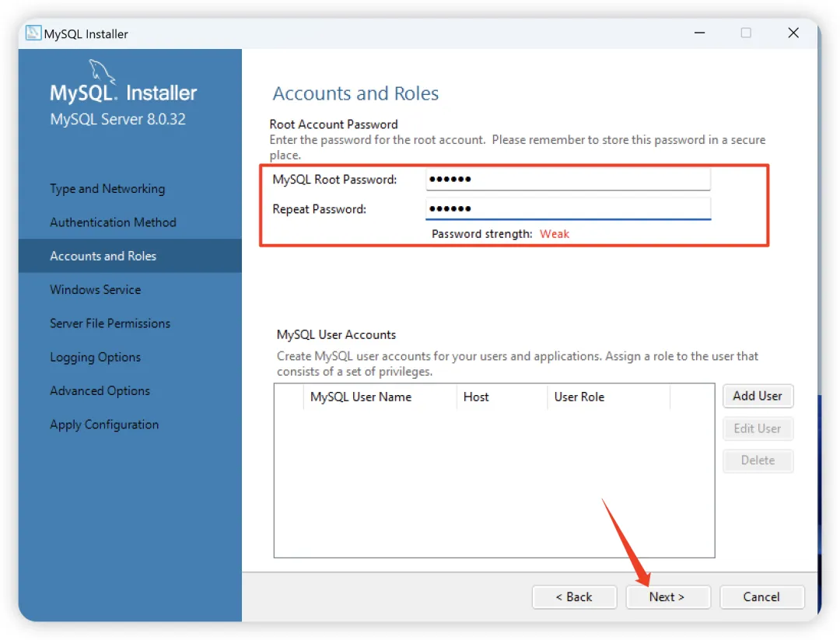The width and height of the screenshot is (840, 640).
Task: Minimize the MySQL Installer window
Action: click(x=700, y=33)
